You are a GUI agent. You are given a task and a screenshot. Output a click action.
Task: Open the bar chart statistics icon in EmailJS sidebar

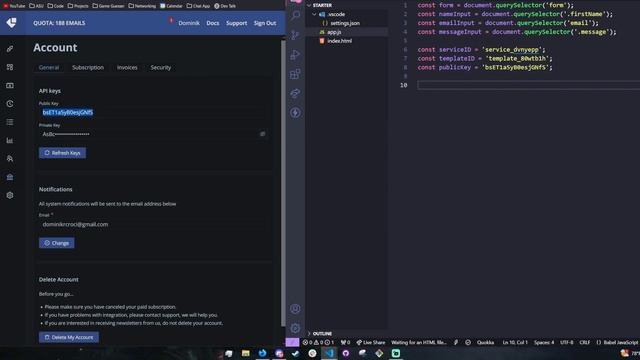tap(10, 140)
